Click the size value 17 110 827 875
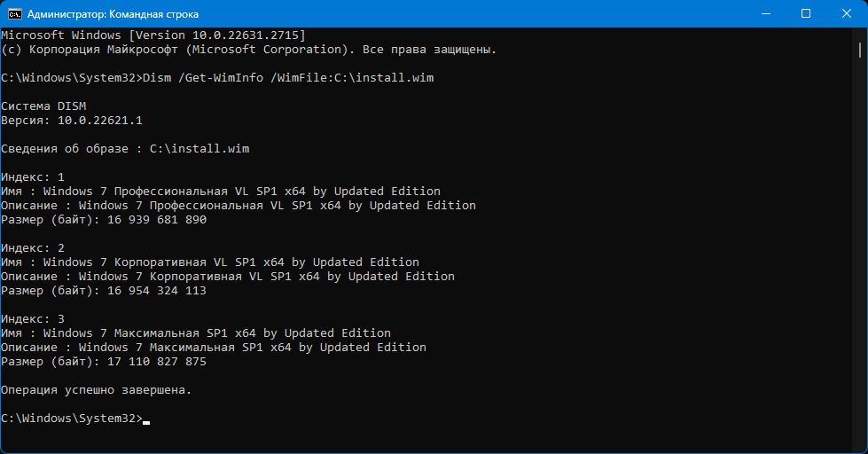 point(157,362)
